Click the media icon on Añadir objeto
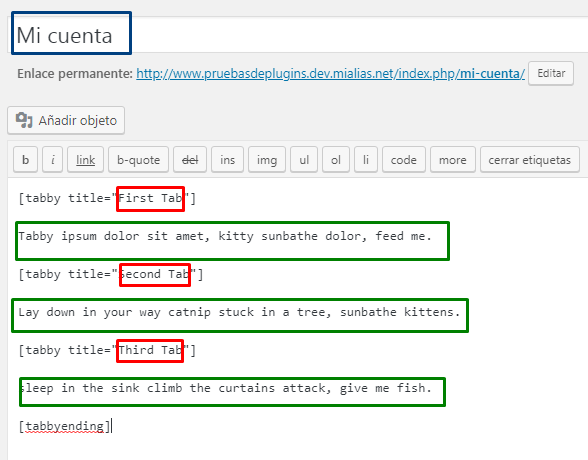The width and height of the screenshot is (588, 460). click(x=24, y=120)
